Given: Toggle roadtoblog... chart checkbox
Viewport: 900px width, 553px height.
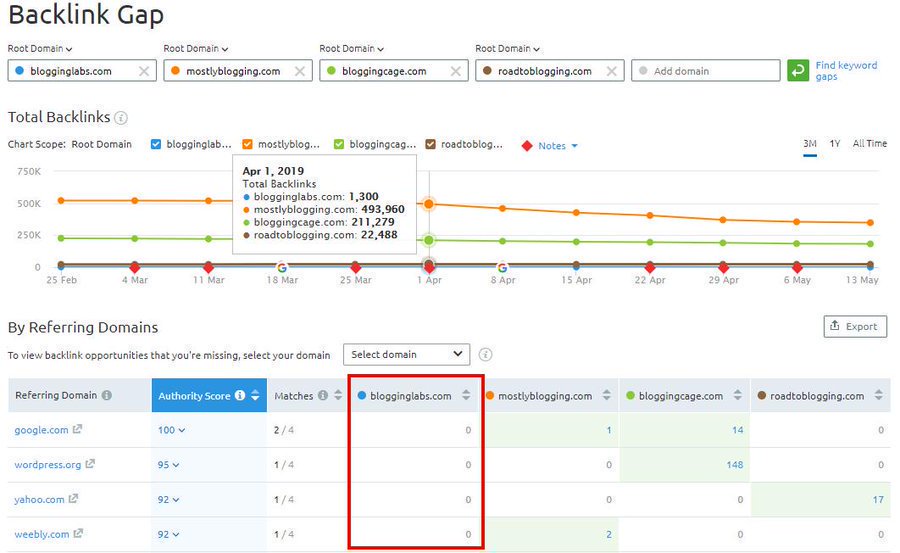Looking at the screenshot, I should pyautogui.click(x=430, y=144).
